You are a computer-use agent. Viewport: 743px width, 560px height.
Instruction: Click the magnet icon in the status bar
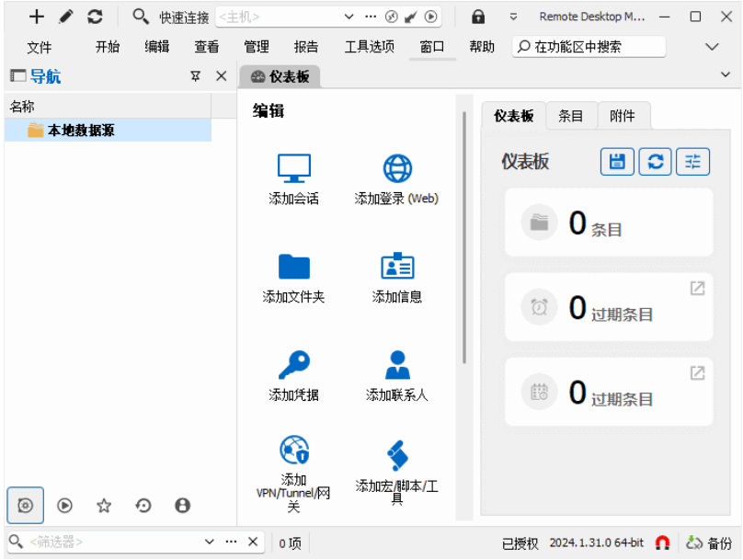(x=661, y=542)
